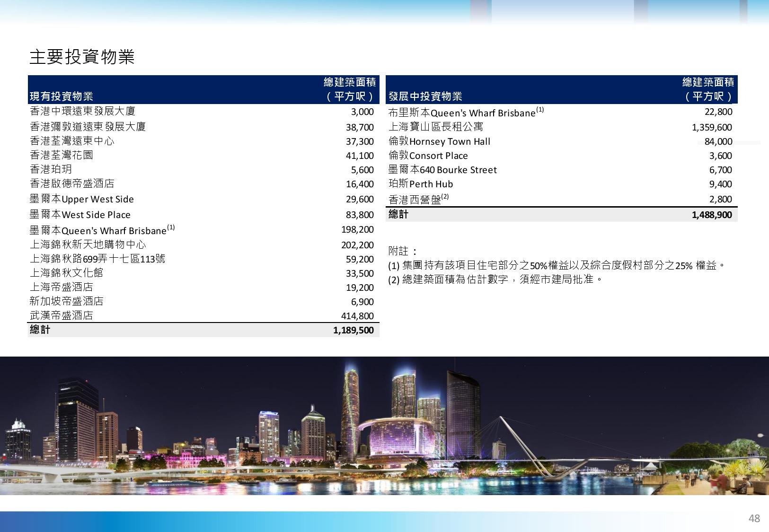Click row 香港彌敦道遠東發展大廈
Image resolution: width=769 pixels, height=532 pixels.
coord(203,127)
